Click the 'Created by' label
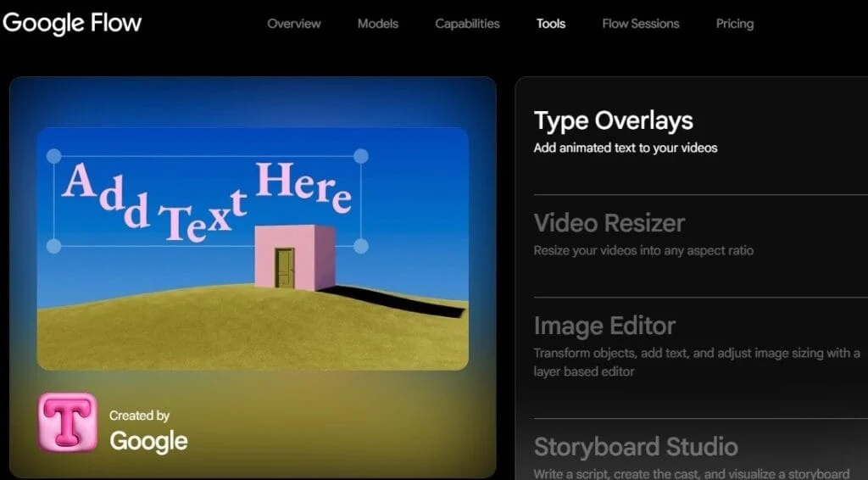The height and width of the screenshot is (480, 868). (x=140, y=416)
